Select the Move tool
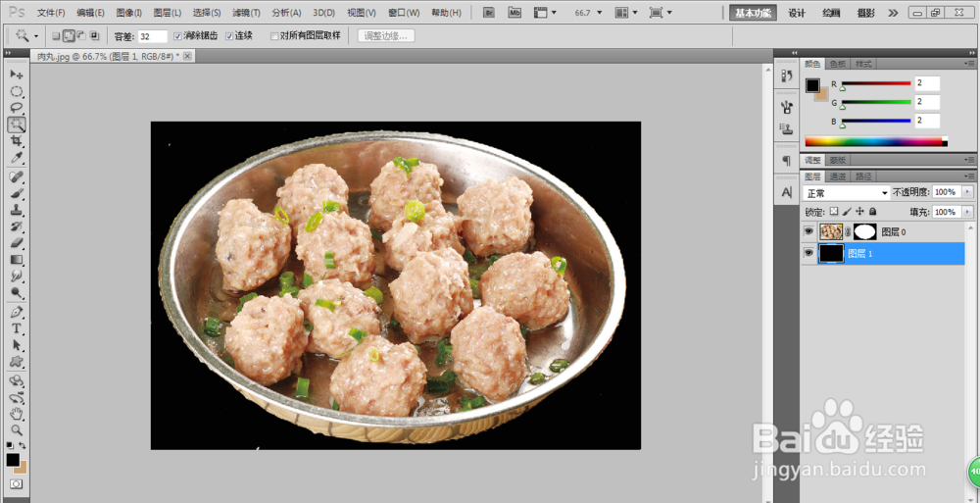 pos(17,75)
